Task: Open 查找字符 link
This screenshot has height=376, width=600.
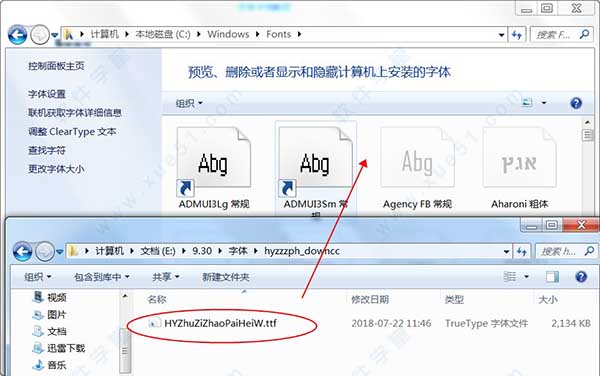Action: [47, 150]
